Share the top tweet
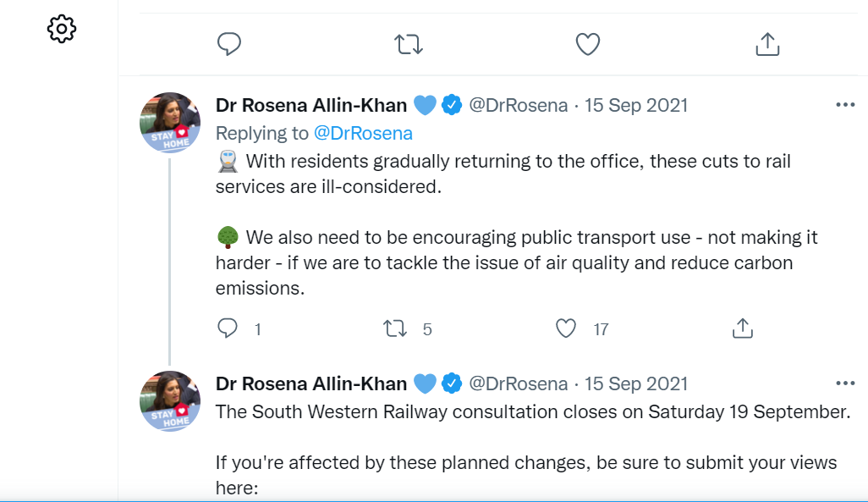The height and width of the screenshot is (502, 868). pos(766,44)
